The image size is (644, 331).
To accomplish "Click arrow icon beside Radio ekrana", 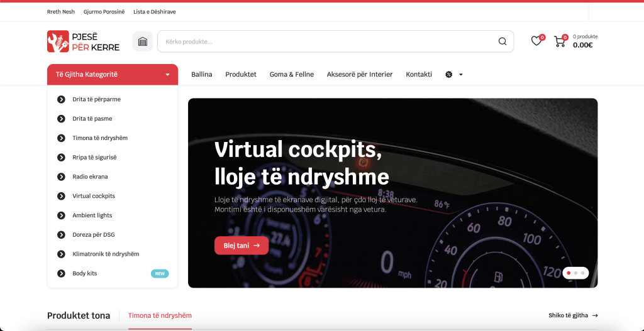I will click(x=61, y=176).
